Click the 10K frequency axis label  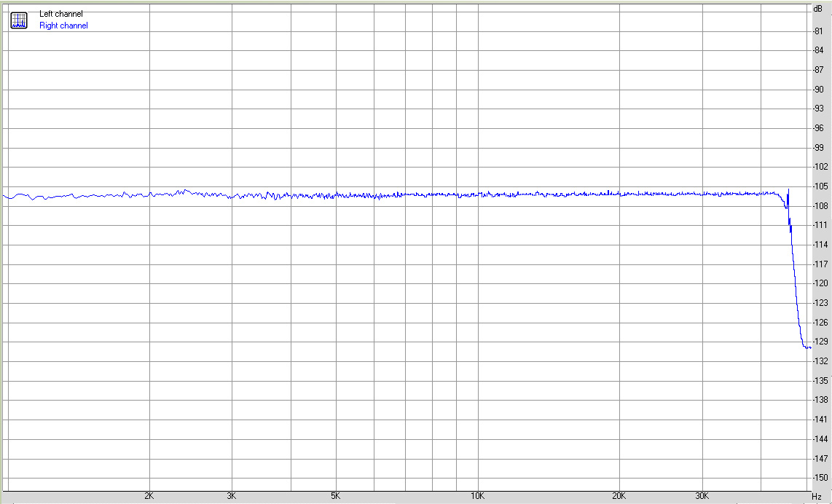pyautogui.click(x=477, y=497)
